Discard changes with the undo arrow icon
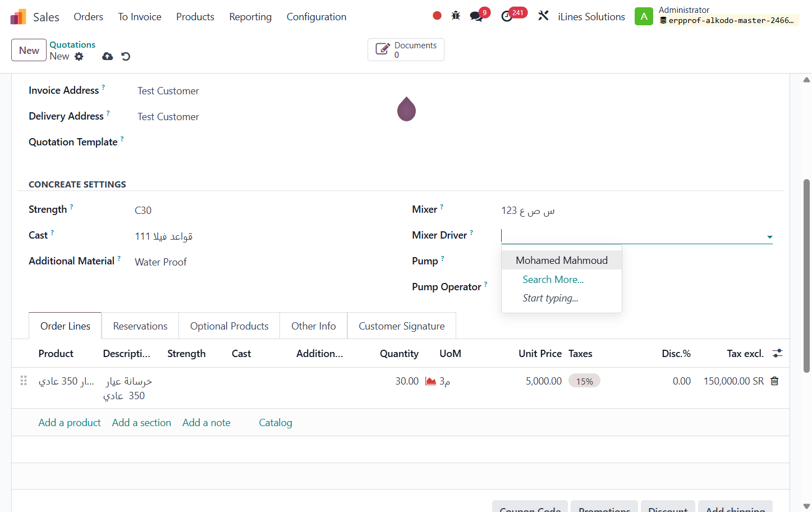The image size is (812, 512). pos(126,56)
